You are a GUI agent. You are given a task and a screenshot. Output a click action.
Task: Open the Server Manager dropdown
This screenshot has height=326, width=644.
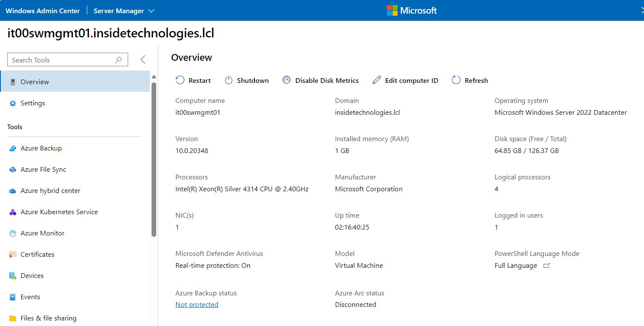coord(124,11)
